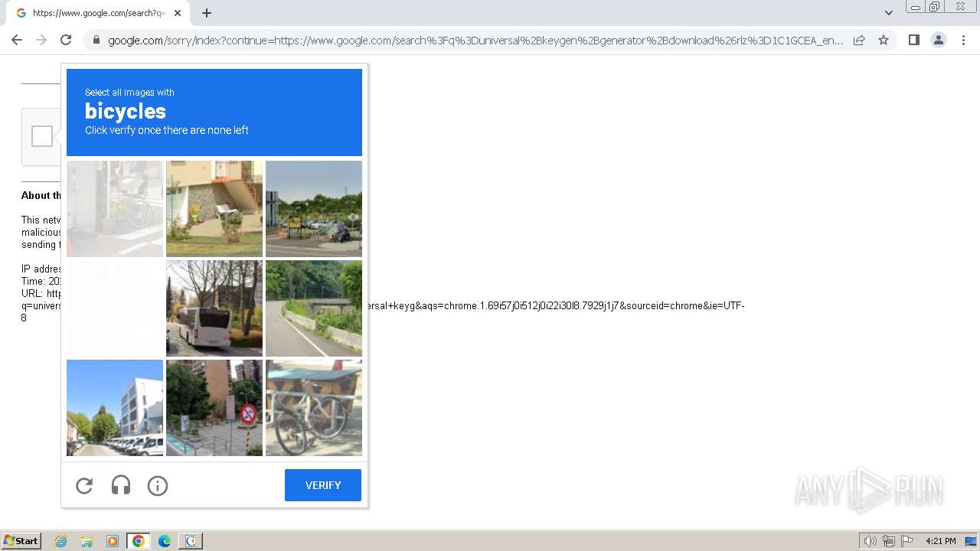The width and height of the screenshot is (980, 551).
Task: Click the share page icon
Action: [859, 40]
